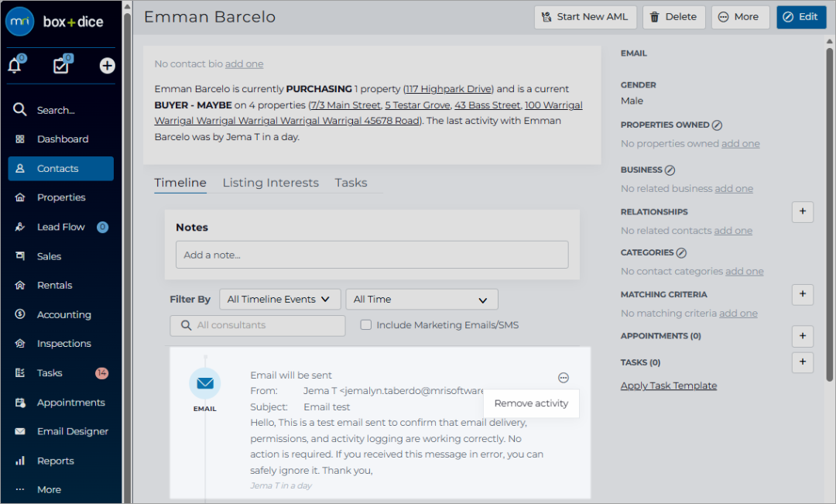This screenshot has height=504, width=836.
Task: Open Properties from the sidebar
Action: (61, 197)
